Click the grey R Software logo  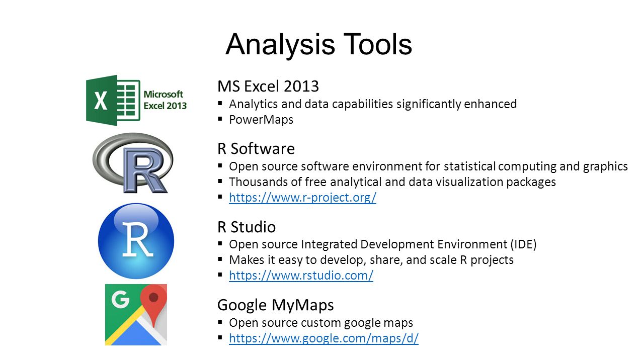[x=133, y=163]
